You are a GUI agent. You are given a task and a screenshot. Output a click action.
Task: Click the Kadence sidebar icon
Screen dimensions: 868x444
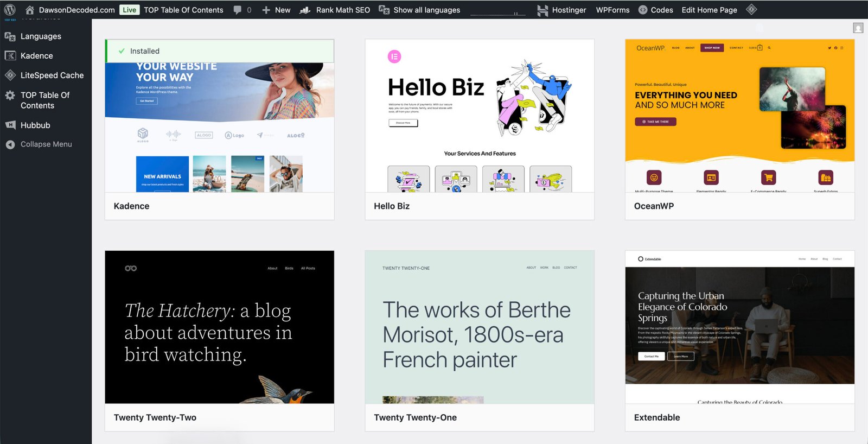[10, 56]
